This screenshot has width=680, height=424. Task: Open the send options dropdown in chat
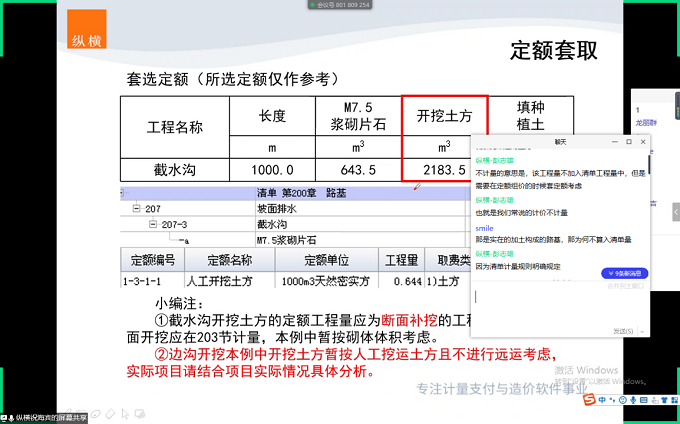(641, 331)
